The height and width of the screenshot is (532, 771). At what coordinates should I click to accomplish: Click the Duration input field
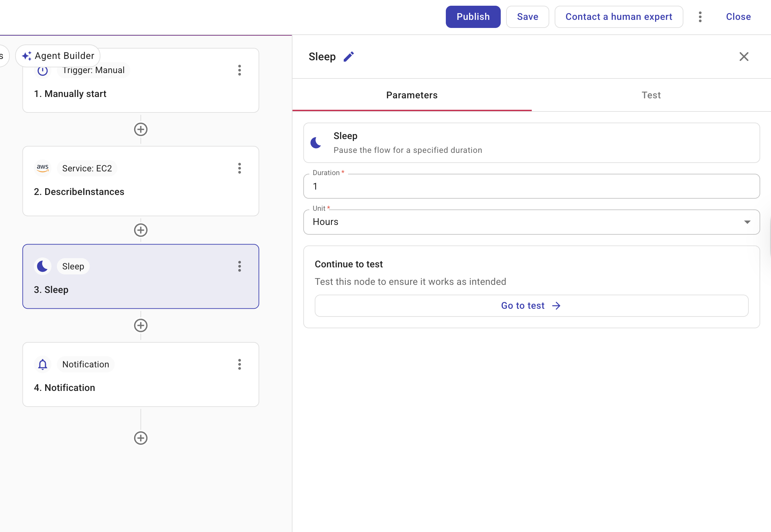[x=531, y=186]
